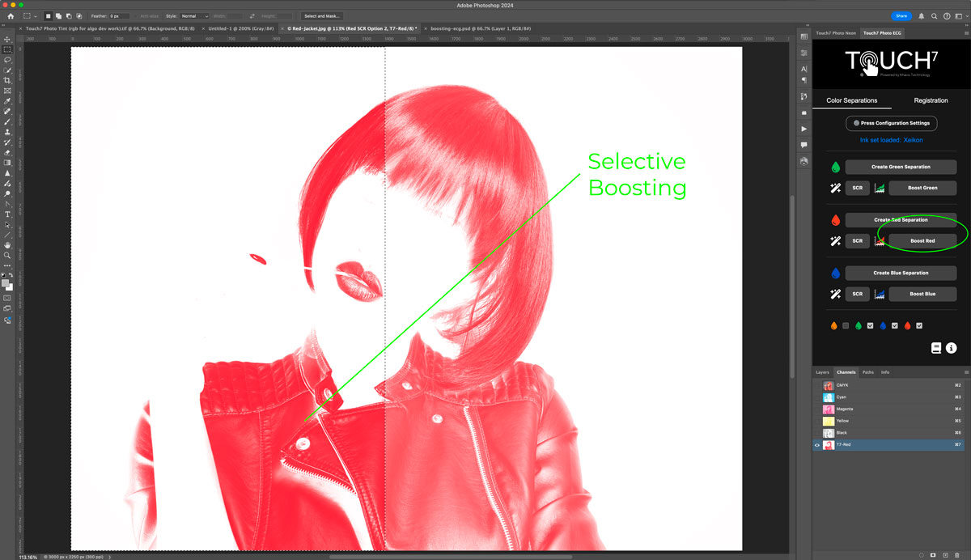
Task: Click Create Green Separation button
Action: (901, 167)
